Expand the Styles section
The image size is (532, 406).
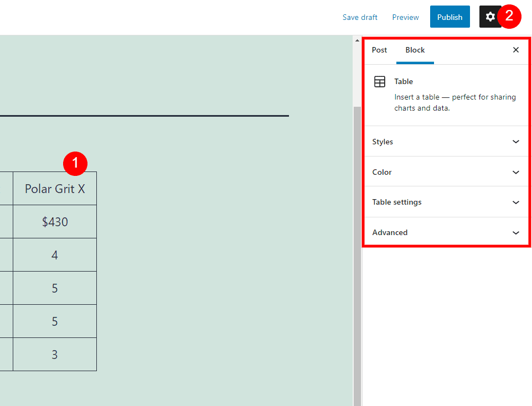pyautogui.click(x=446, y=142)
